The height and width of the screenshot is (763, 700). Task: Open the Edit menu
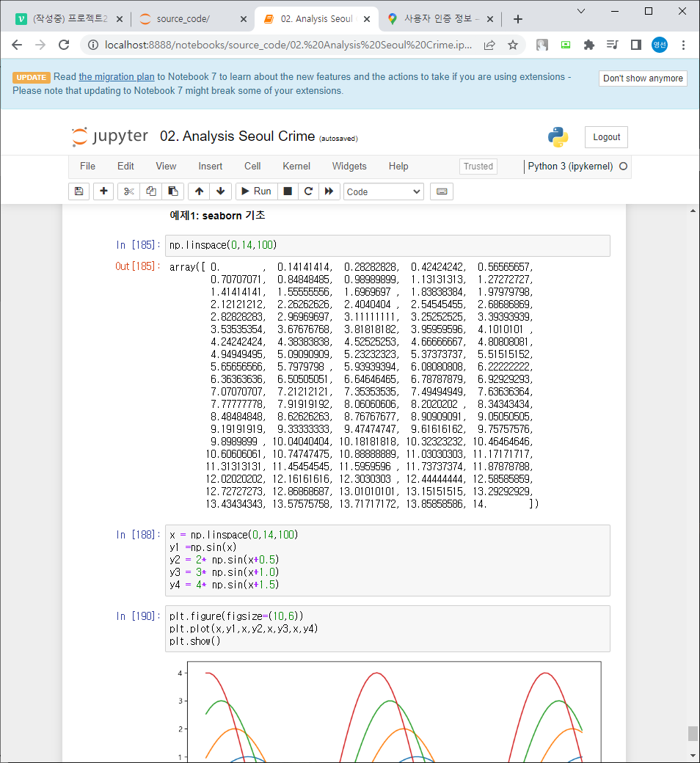coord(125,167)
